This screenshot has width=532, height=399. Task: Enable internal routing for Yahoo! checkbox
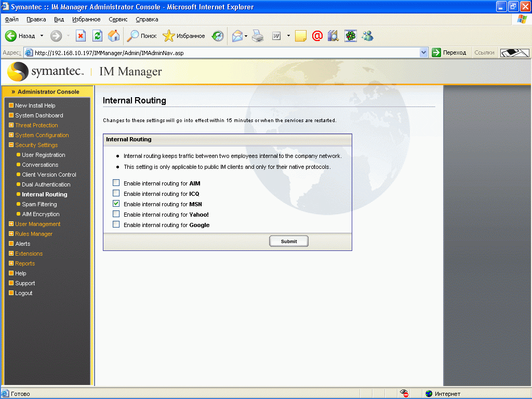click(x=116, y=214)
